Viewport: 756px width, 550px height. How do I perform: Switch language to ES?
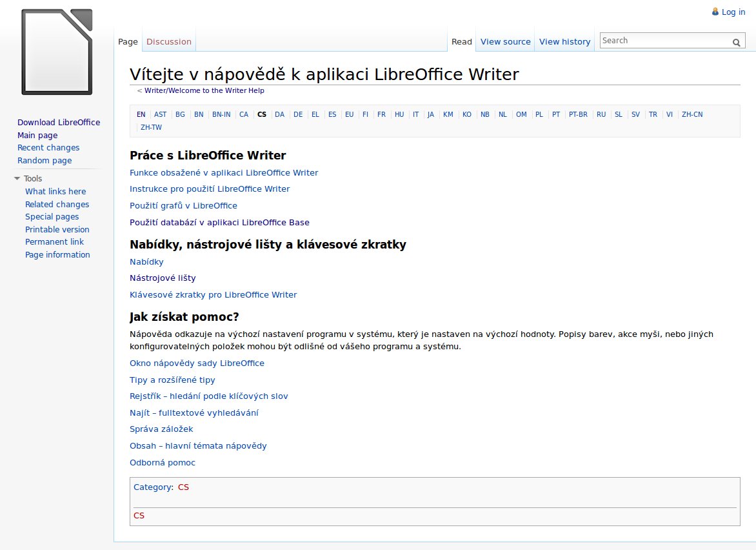tap(332, 114)
